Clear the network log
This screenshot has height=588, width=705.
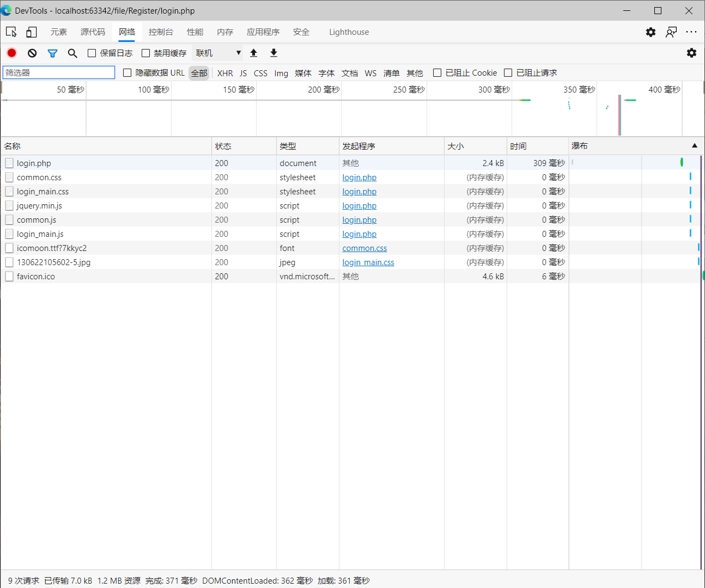coord(32,53)
